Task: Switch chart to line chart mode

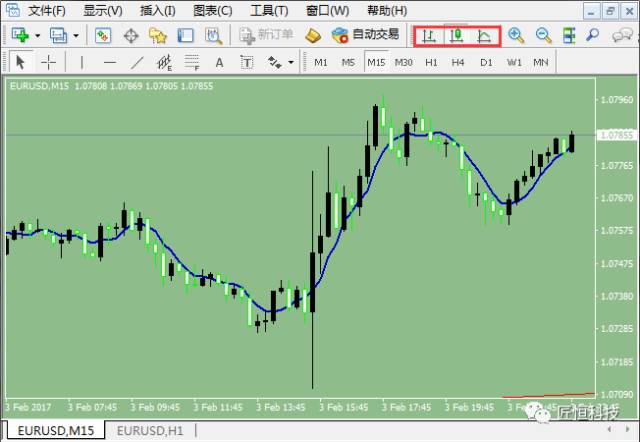Action: point(484,35)
